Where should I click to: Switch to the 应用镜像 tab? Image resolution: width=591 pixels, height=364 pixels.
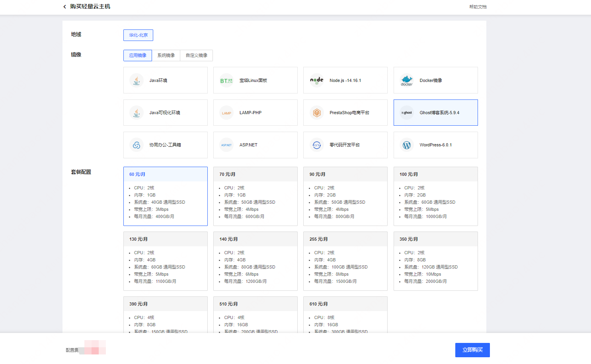pyautogui.click(x=138, y=55)
